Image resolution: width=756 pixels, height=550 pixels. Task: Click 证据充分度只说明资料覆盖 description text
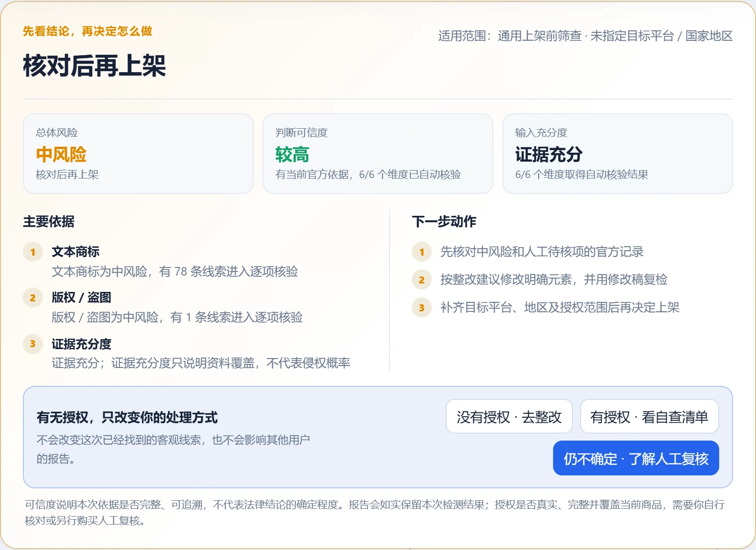click(x=201, y=363)
